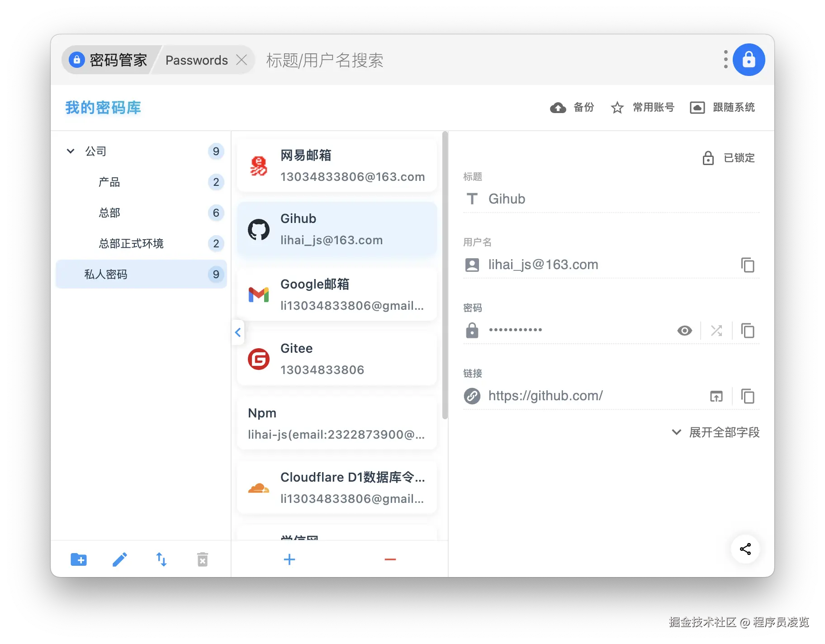
Task: Share via the bottom-right share icon
Action: click(745, 549)
